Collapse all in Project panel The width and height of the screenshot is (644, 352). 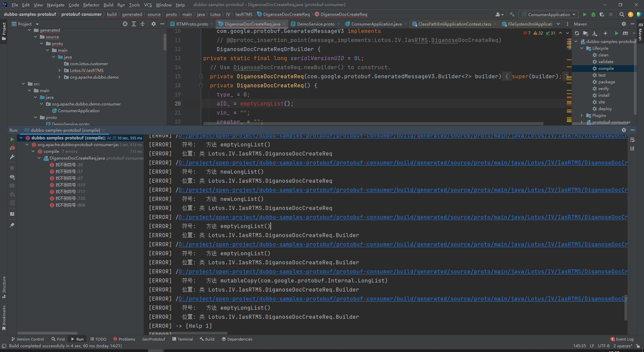[143, 24]
